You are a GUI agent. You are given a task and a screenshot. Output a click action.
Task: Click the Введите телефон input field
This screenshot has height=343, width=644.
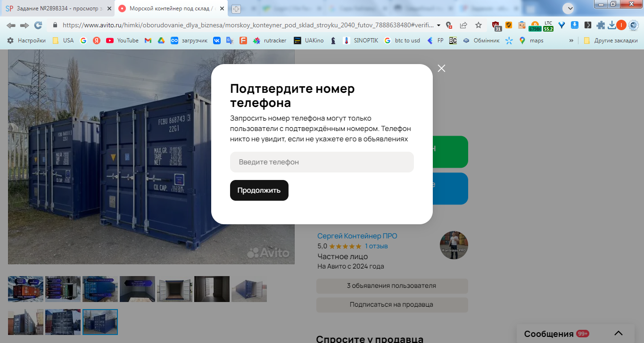(322, 162)
